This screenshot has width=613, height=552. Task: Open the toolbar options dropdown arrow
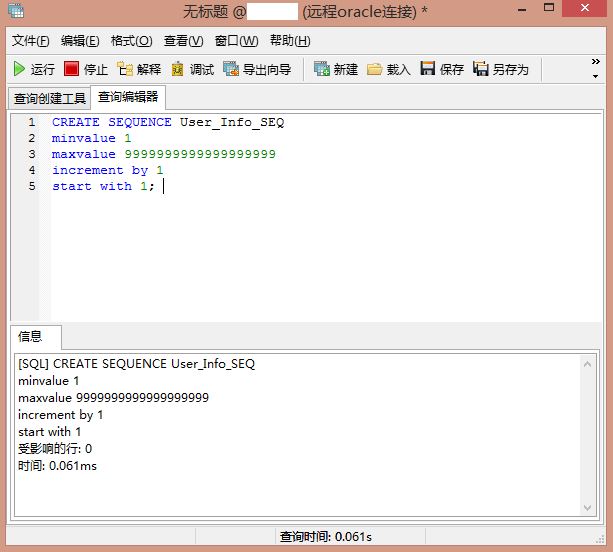tap(595, 76)
